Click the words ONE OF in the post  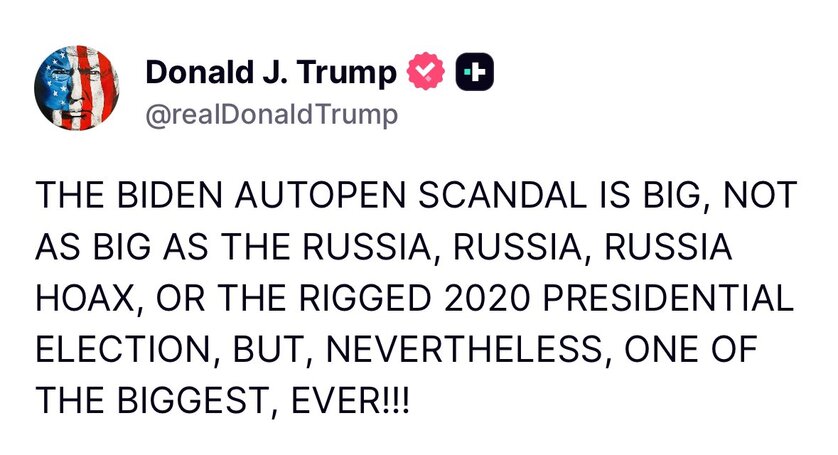pos(690,350)
